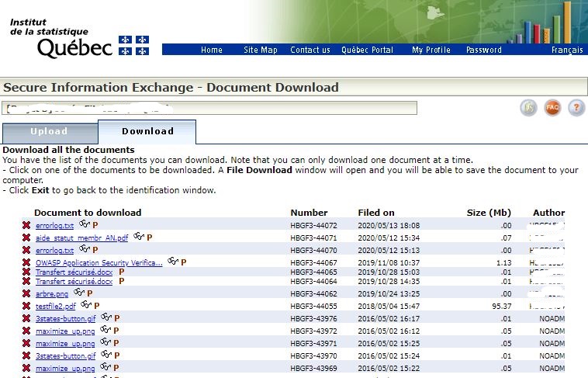Open the arbre.png document link

[52, 294]
